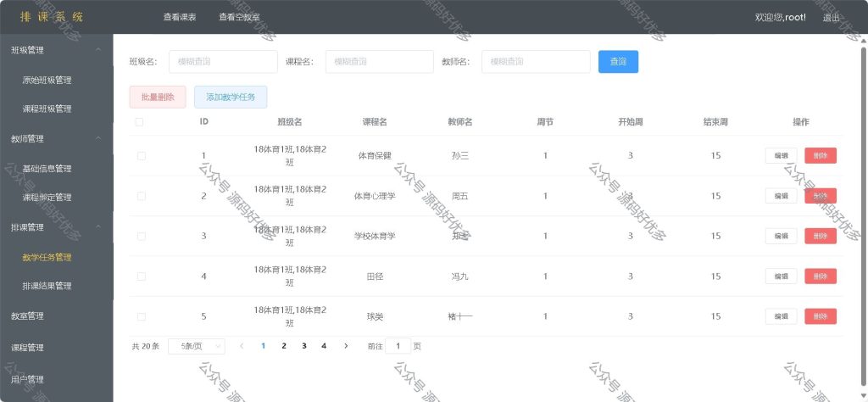Focus the 课程名 search field
Image resolution: width=868 pixels, height=402 pixels.
(379, 61)
